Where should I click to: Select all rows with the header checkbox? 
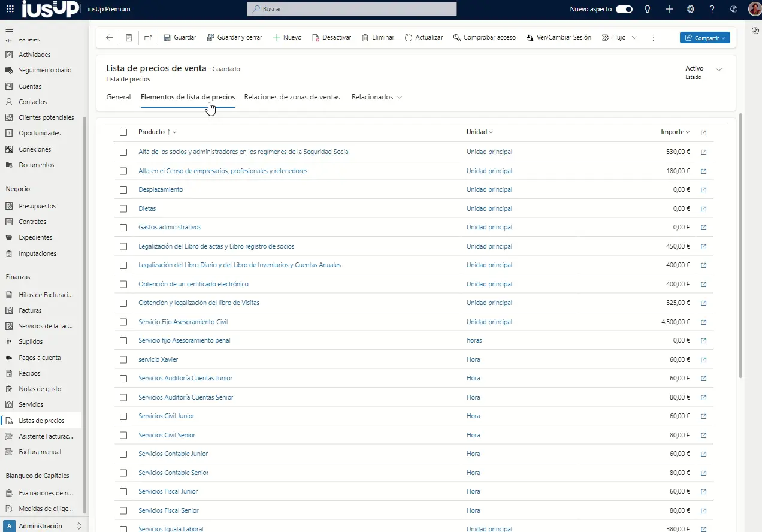123,132
